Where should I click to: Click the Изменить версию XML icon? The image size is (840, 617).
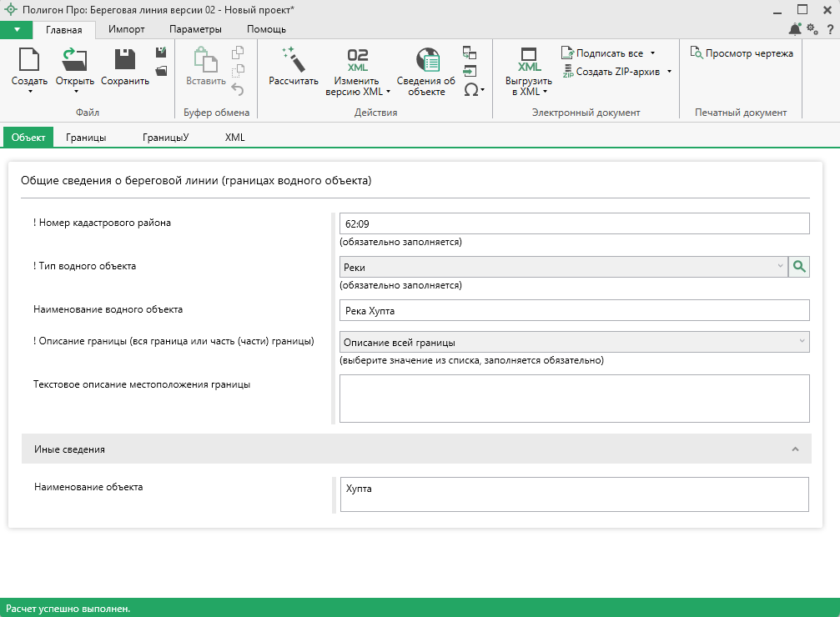coord(357,61)
